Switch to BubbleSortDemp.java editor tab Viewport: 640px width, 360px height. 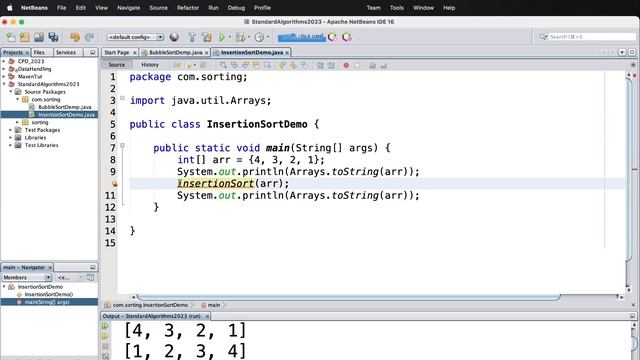click(x=176, y=53)
